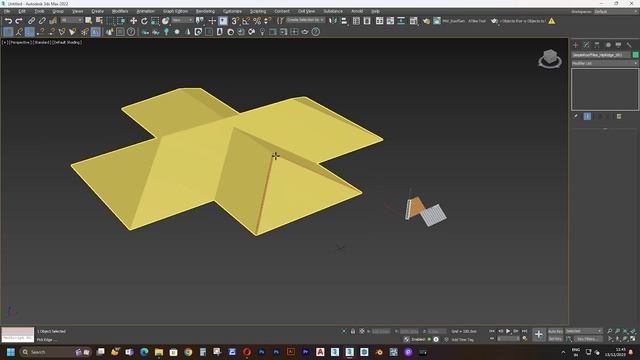This screenshot has width=640, height=360.
Task: Open Configure Modifier Sets icon
Action: coord(619,116)
